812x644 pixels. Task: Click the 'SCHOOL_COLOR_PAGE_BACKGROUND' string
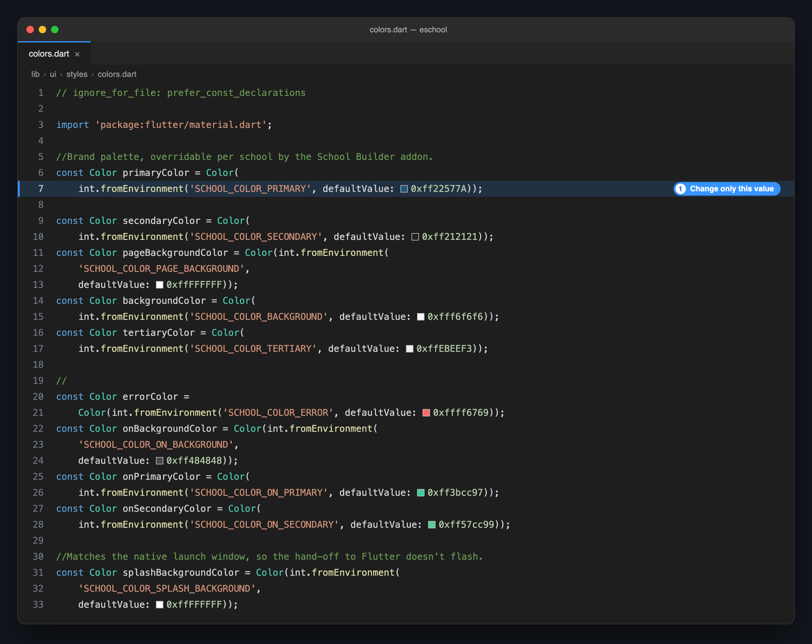click(x=161, y=269)
